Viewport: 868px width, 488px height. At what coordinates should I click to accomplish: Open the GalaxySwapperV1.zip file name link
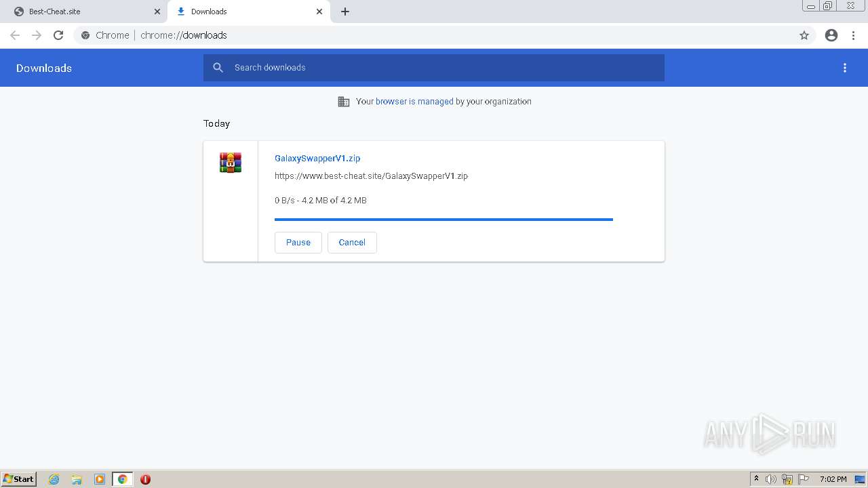pos(317,158)
